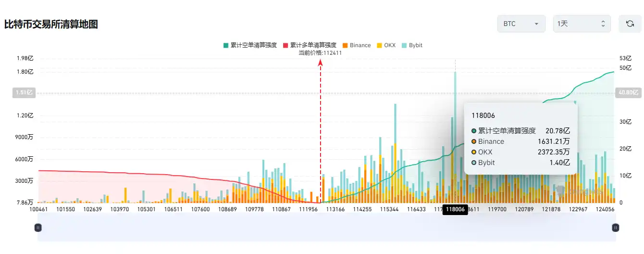Viewport: 644px width, 254px height.
Task: Hide the OKX series via legend
Action: [x=385, y=45]
